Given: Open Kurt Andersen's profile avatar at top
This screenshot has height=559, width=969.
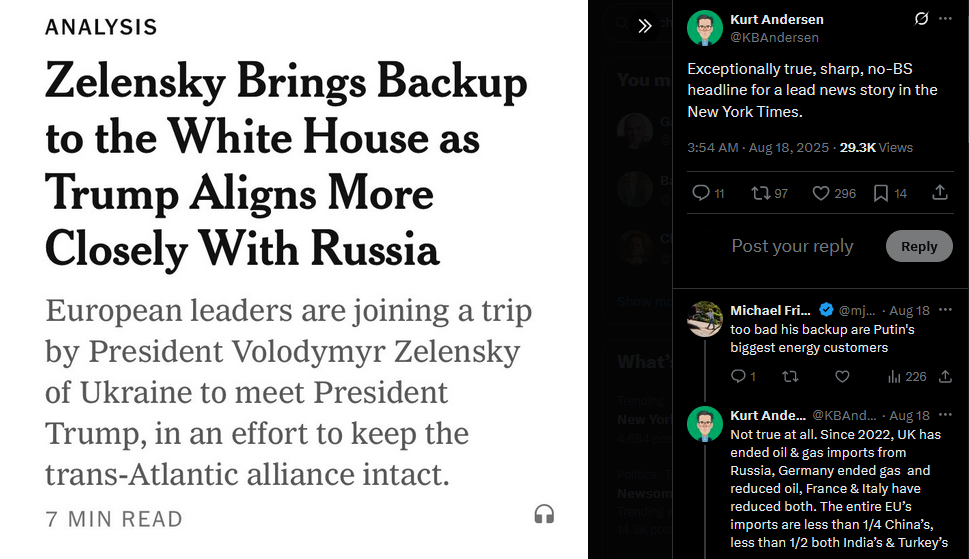Looking at the screenshot, I should (705, 28).
